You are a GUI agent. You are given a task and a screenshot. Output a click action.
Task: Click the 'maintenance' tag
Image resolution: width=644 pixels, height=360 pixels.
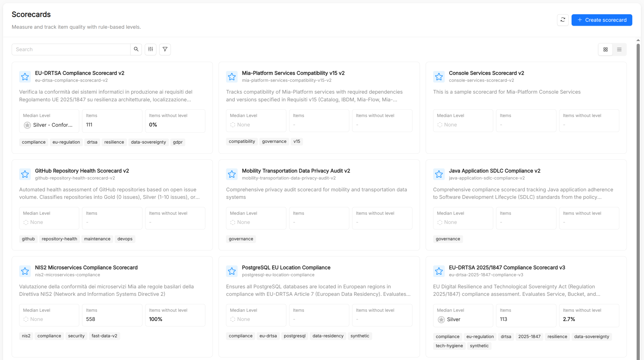(x=97, y=239)
